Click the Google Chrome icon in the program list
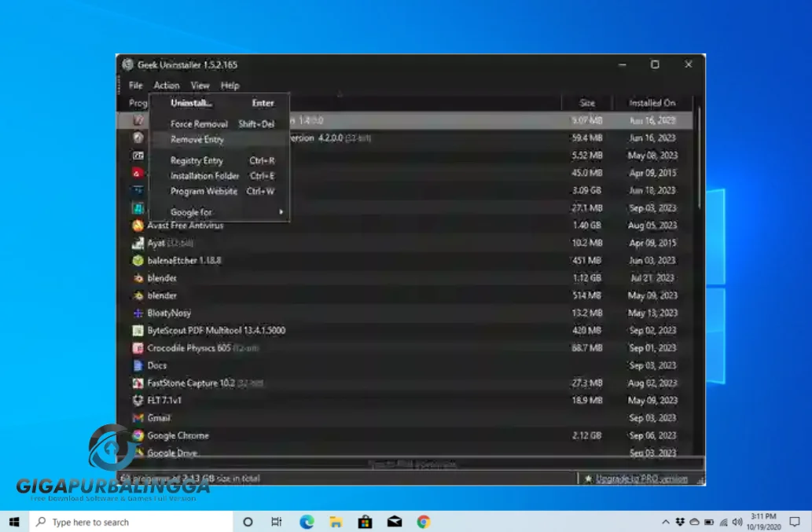The image size is (812, 532). [x=138, y=435]
